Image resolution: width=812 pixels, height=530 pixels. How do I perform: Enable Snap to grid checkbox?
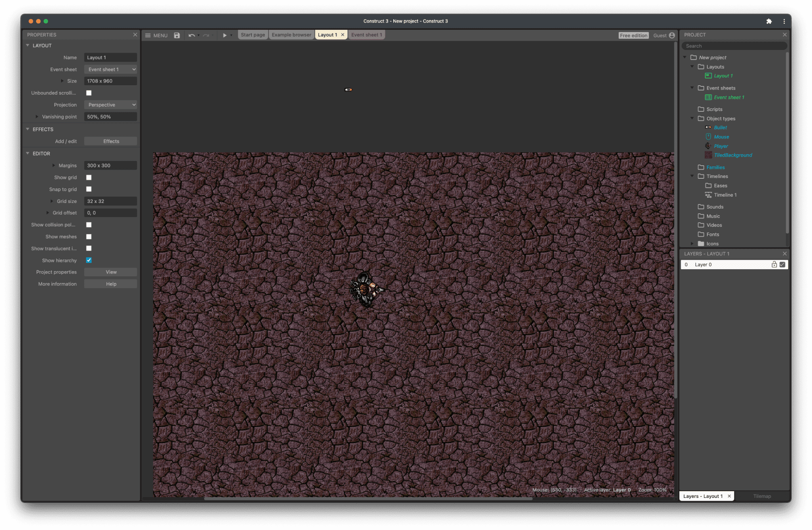click(89, 189)
